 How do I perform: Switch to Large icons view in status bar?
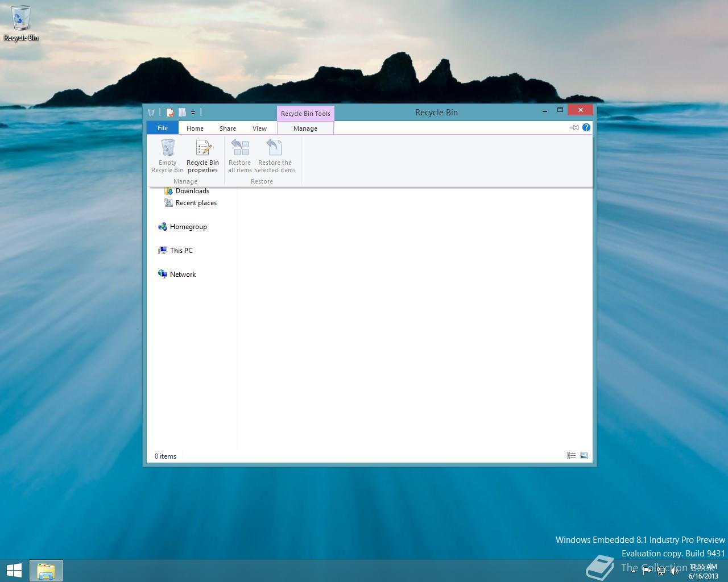coord(584,456)
